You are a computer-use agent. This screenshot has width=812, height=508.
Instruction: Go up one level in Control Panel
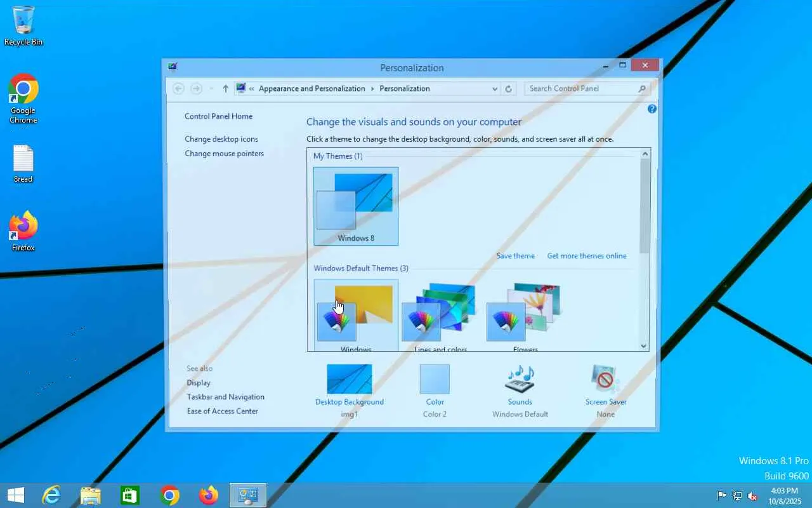225,89
